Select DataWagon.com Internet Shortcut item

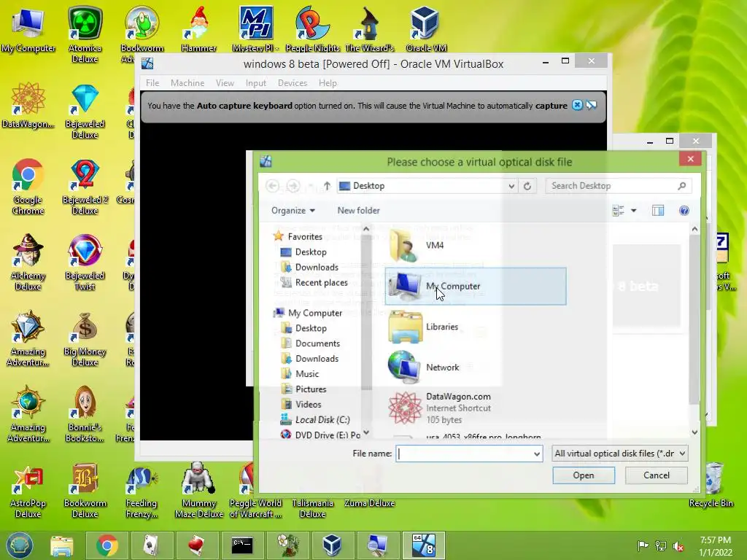(476, 408)
